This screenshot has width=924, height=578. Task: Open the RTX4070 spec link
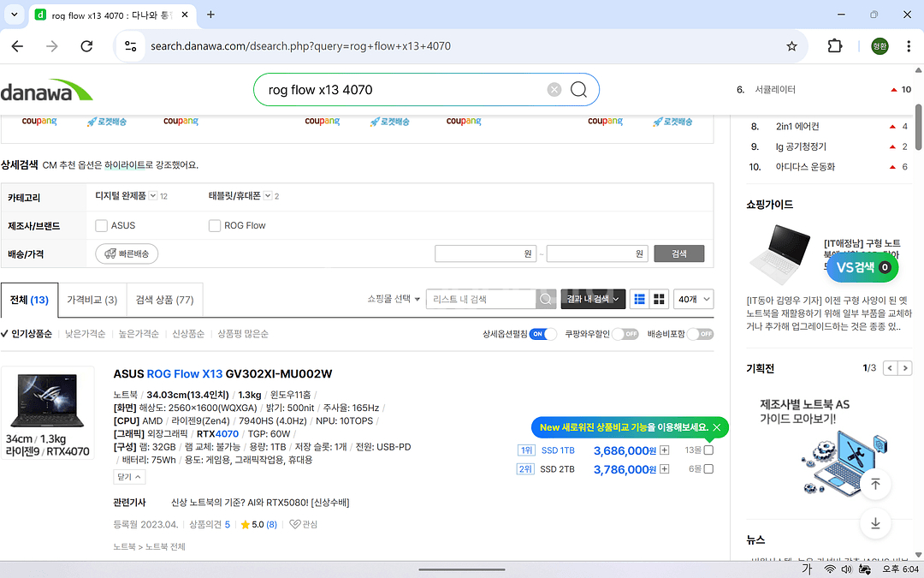tap(217, 434)
